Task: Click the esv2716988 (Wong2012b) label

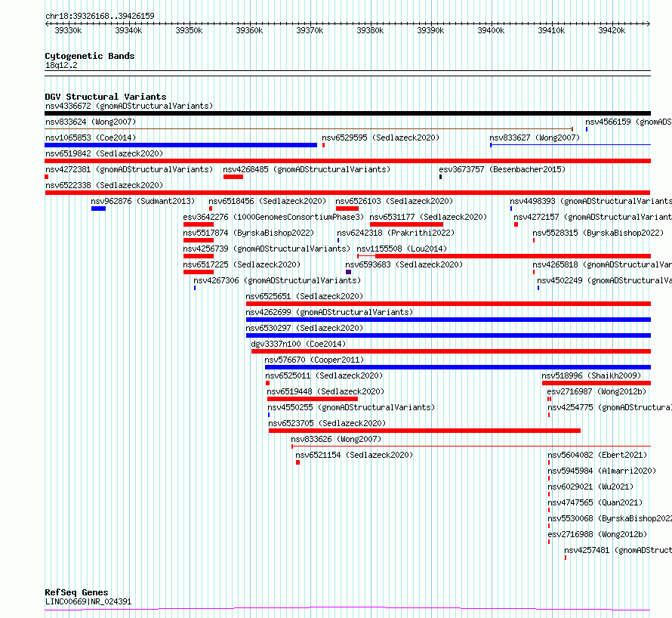Action: click(597, 534)
